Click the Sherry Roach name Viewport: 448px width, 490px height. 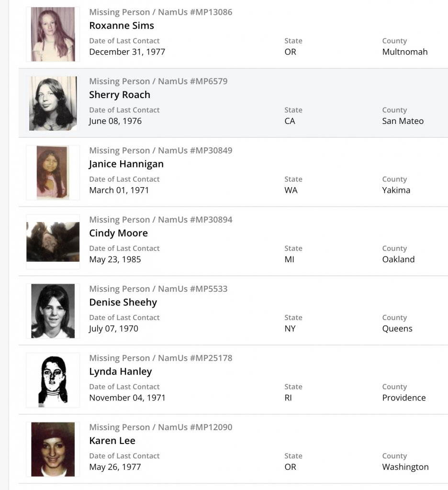point(120,95)
